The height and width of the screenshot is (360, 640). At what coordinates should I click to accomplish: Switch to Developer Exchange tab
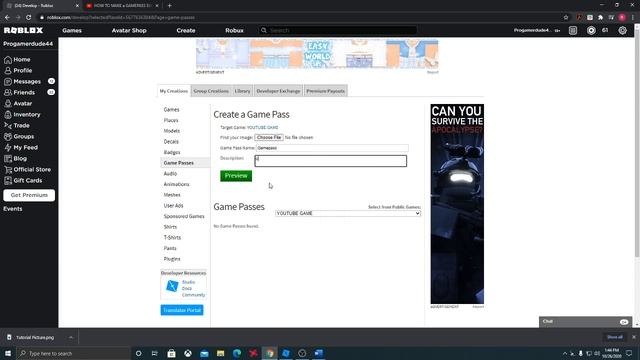point(278,91)
